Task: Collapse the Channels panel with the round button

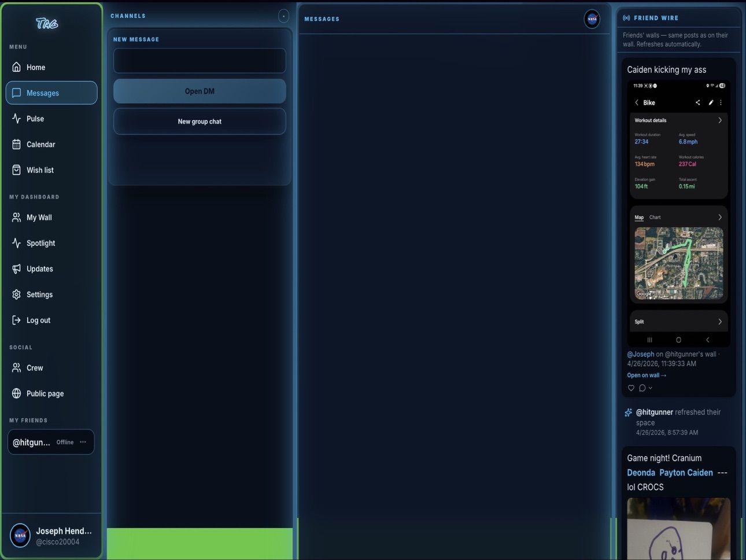Action: (x=283, y=16)
